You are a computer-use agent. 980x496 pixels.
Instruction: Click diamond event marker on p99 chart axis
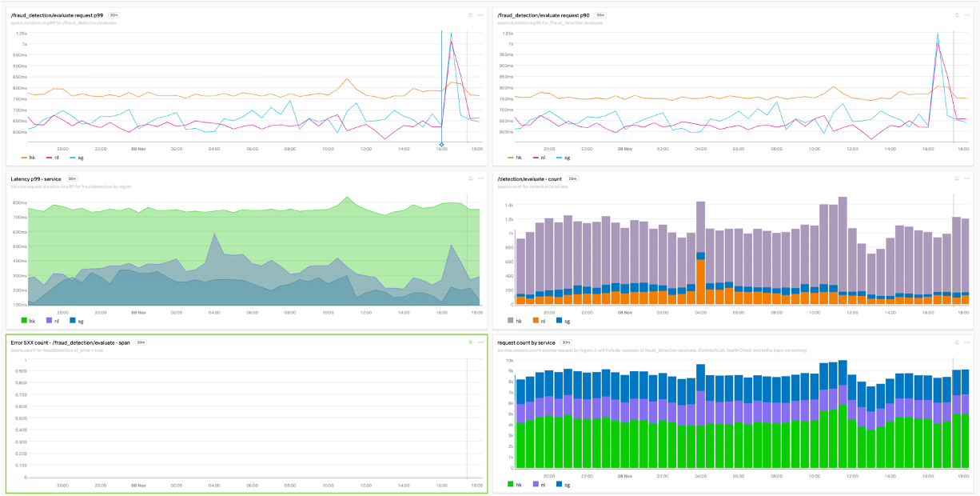pyautogui.click(x=441, y=144)
